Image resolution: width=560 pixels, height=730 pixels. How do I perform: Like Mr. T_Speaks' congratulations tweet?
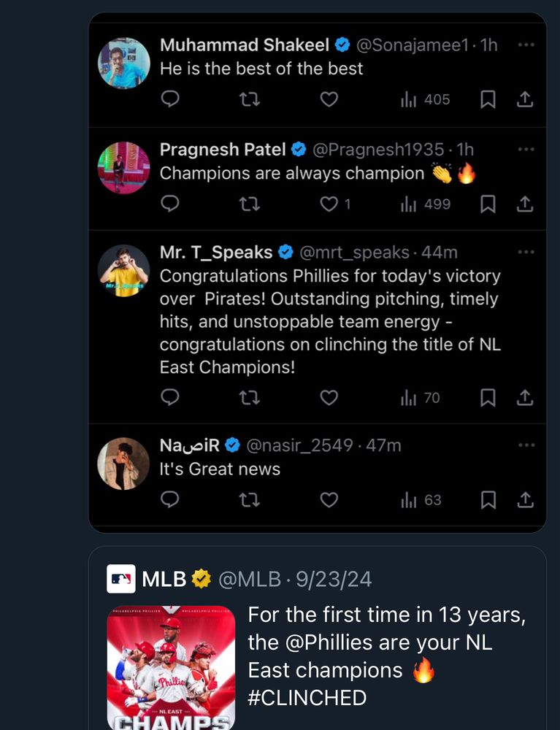pos(329,398)
